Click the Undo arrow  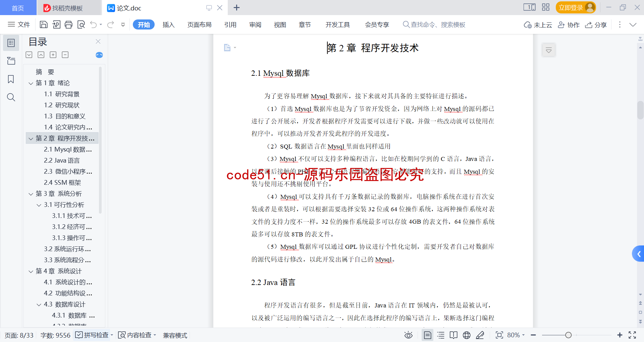point(94,24)
